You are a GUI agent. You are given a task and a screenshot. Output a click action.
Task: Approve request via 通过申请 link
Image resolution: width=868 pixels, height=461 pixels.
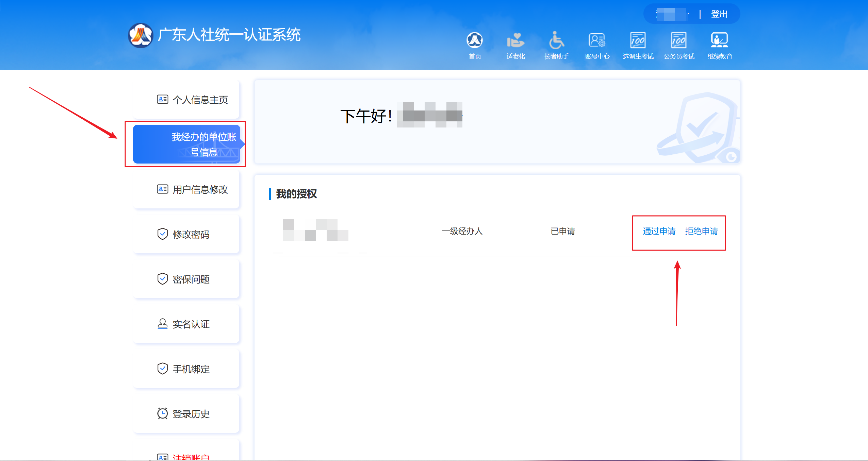(x=659, y=231)
